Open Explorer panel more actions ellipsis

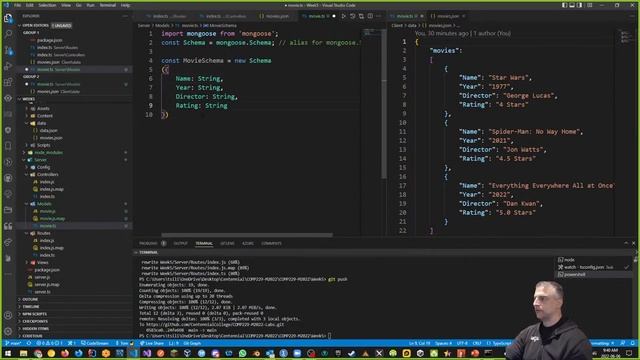(x=125, y=16)
